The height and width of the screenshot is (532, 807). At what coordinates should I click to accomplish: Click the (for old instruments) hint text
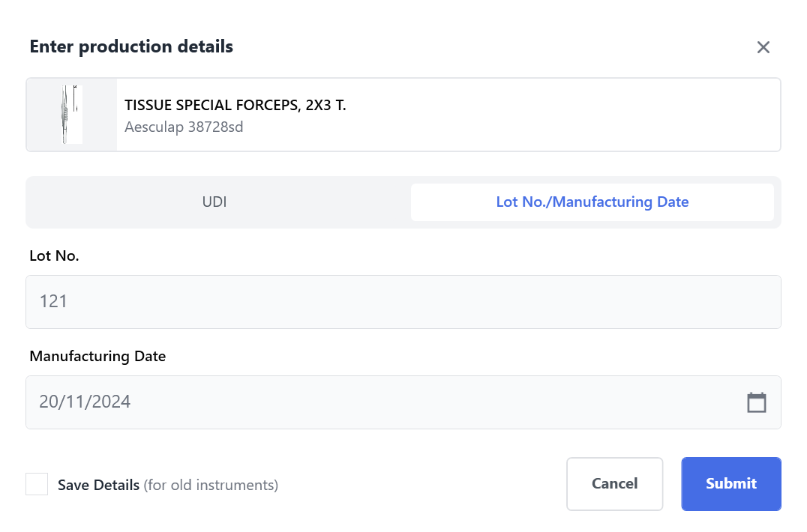pyautogui.click(x=211, y=485)
